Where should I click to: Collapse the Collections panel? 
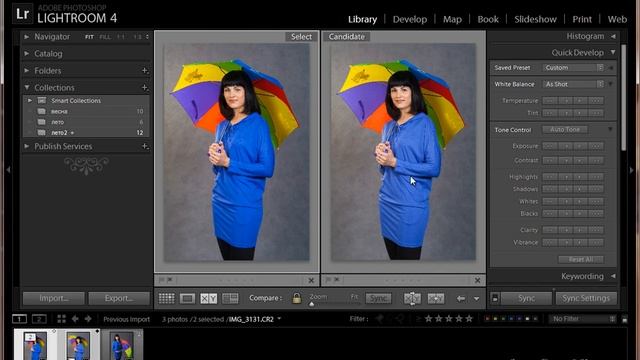click(27, 87)
